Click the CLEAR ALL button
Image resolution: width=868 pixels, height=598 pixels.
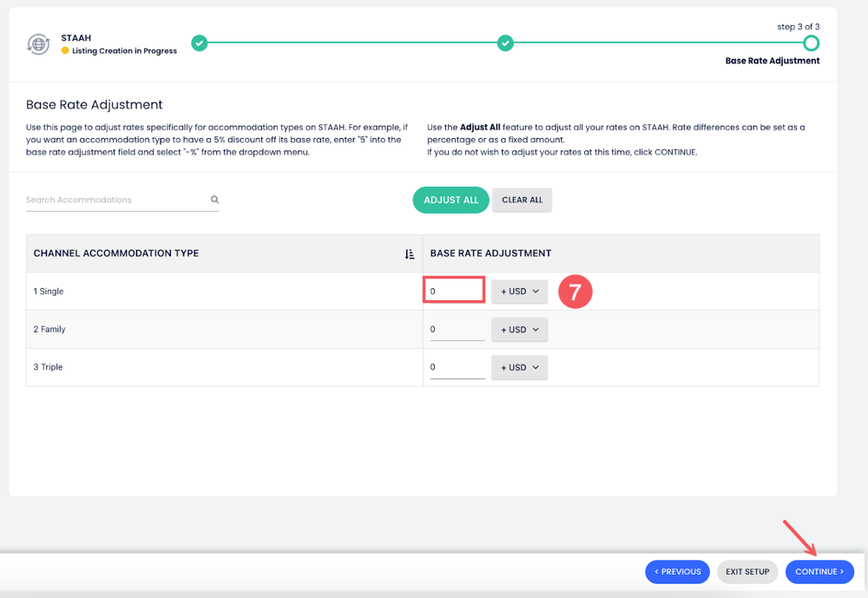tap(522, 200)
